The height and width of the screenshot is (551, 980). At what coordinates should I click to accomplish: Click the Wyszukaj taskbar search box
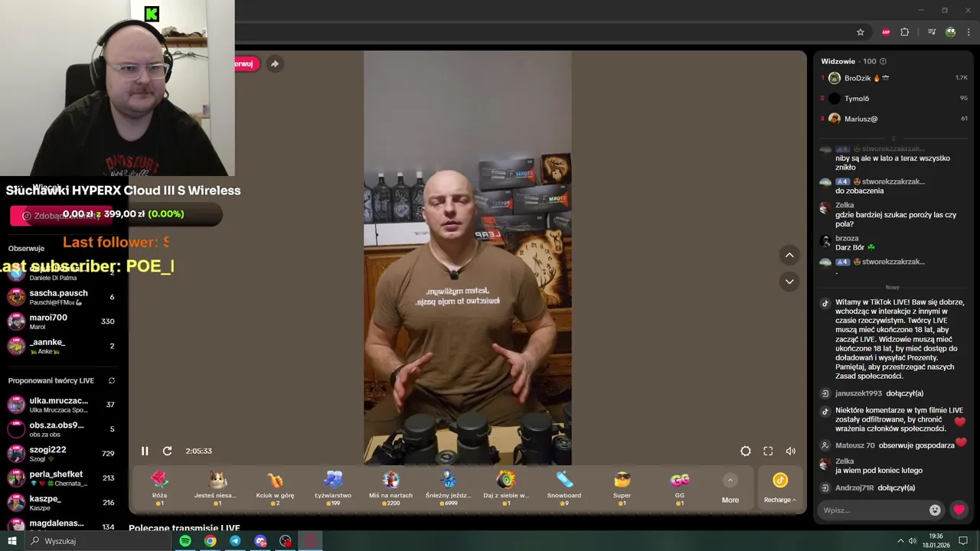[98, 541]
